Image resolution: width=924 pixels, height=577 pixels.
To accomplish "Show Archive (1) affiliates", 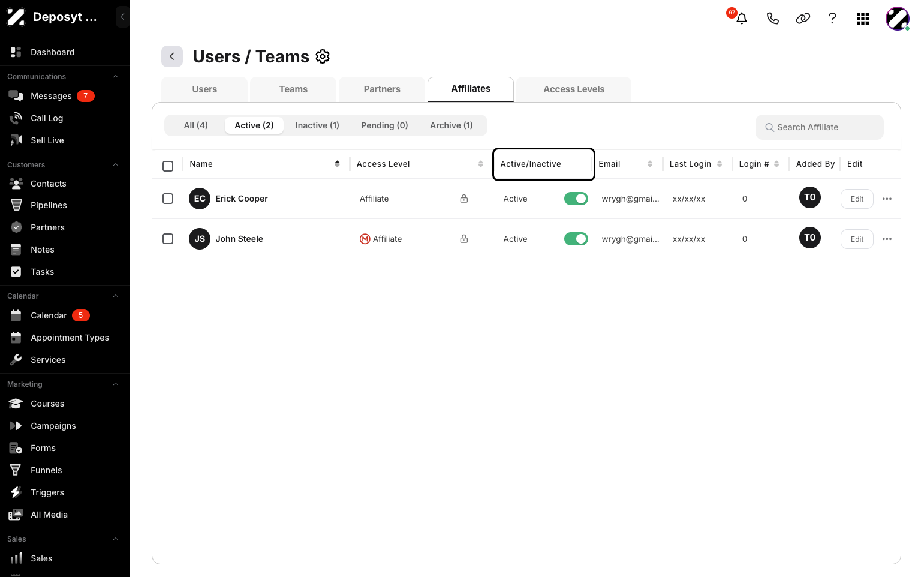I will [452, 125].
